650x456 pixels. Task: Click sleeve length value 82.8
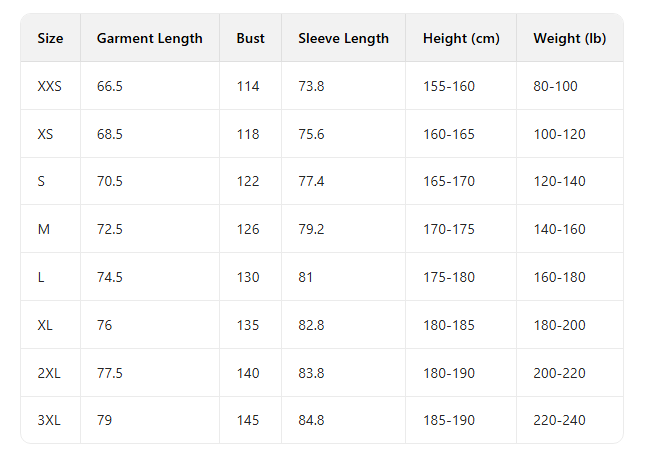click(311, 325)
